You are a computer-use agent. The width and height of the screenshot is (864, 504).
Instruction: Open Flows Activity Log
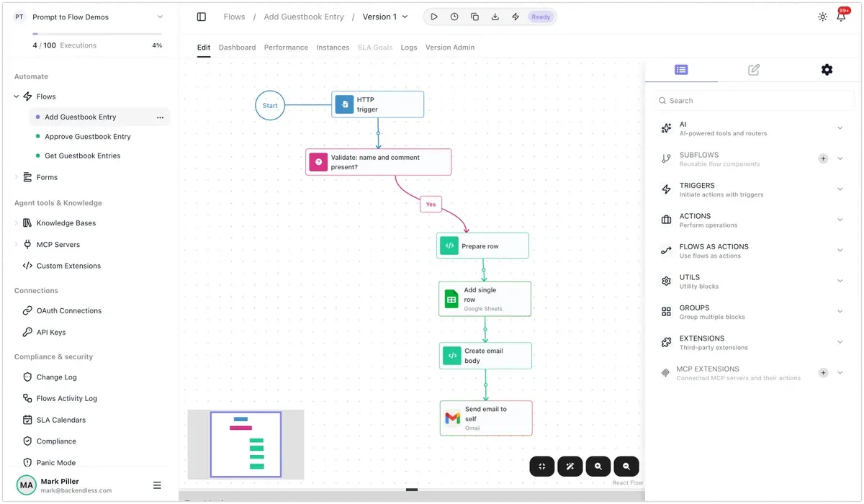pyautogui.click(x=66, y=398)
